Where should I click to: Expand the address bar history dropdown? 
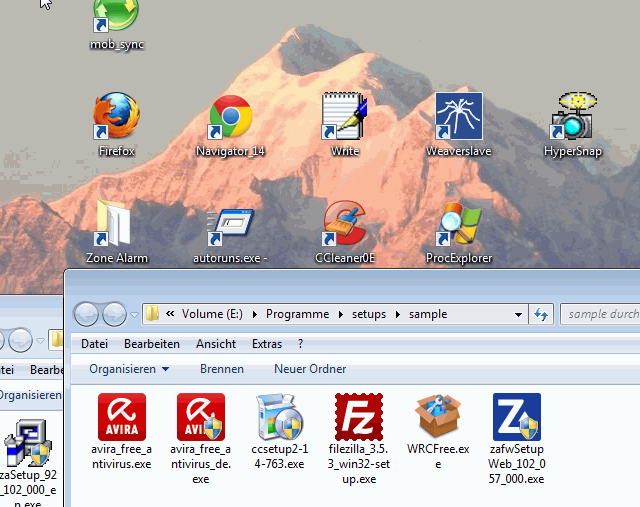tap(518, 314)
